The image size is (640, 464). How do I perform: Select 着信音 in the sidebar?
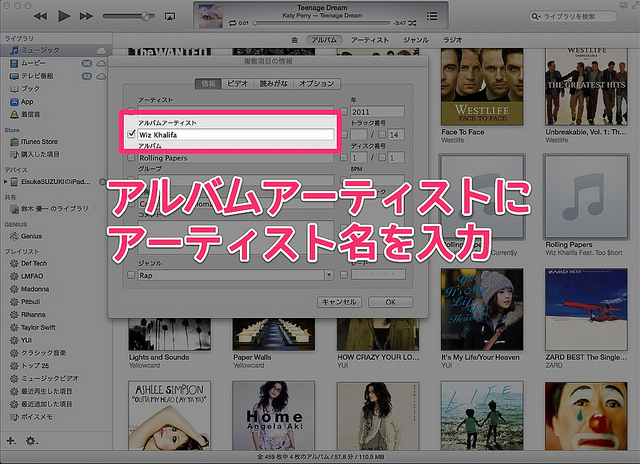tap(31, 114)
